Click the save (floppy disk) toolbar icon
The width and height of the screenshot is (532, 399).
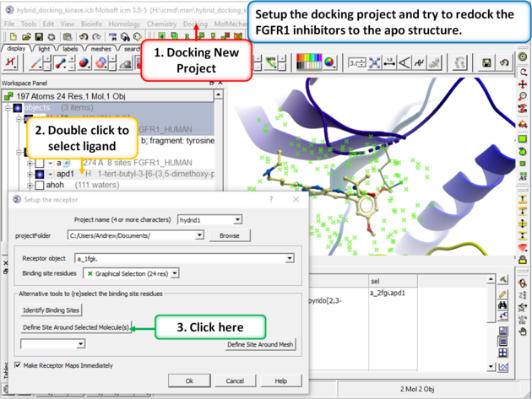pyautogui.click(x=487, y=62)
